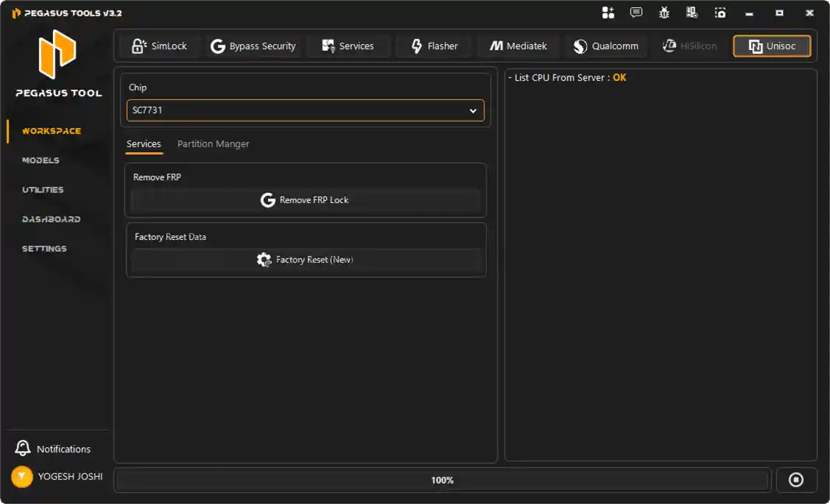
Task: Click the Remove FRP Lock button
Action: click(x=306, y=200)
